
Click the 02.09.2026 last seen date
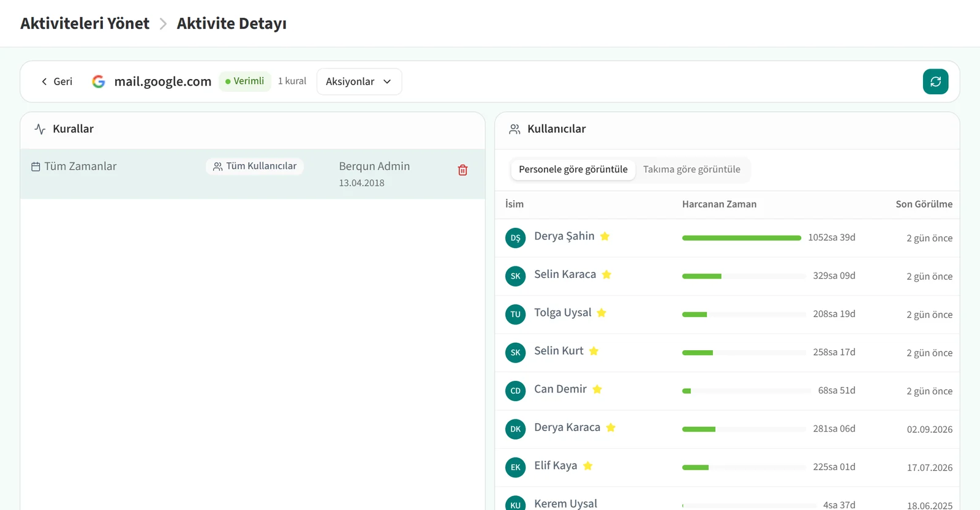[930, 429]
